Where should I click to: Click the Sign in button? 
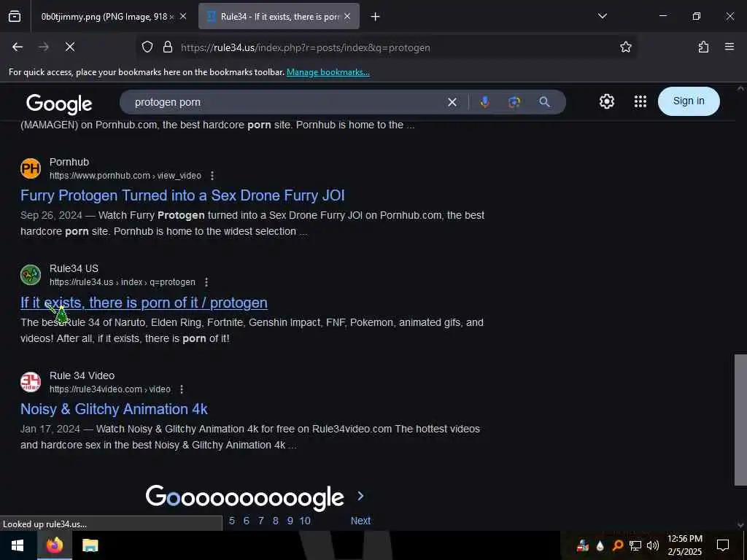click(x=689, y=101)
